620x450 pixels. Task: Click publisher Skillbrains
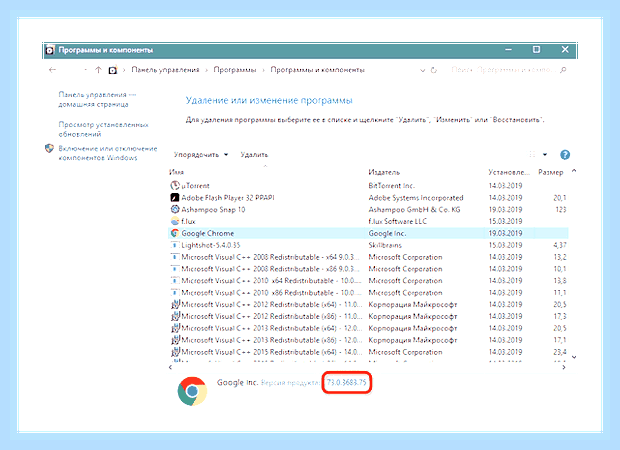click(x=385, y=245)
